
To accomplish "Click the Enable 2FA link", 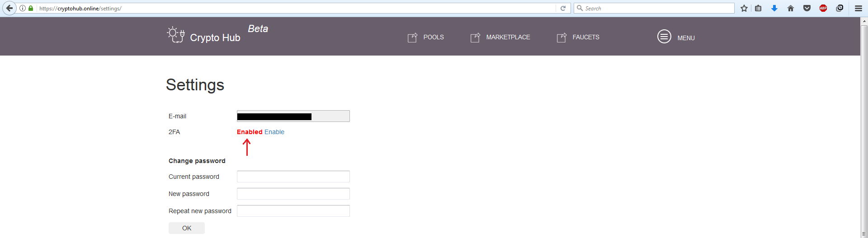I will (274, 132).
